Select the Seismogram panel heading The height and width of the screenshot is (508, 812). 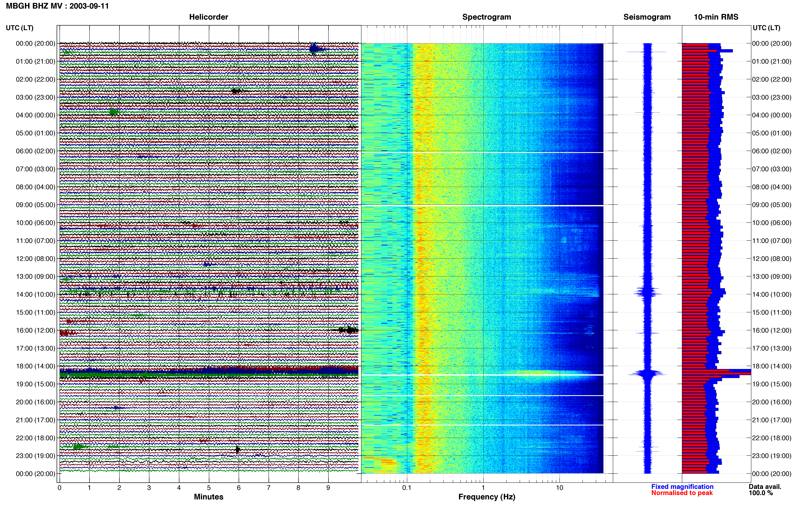tap(647, 17)
